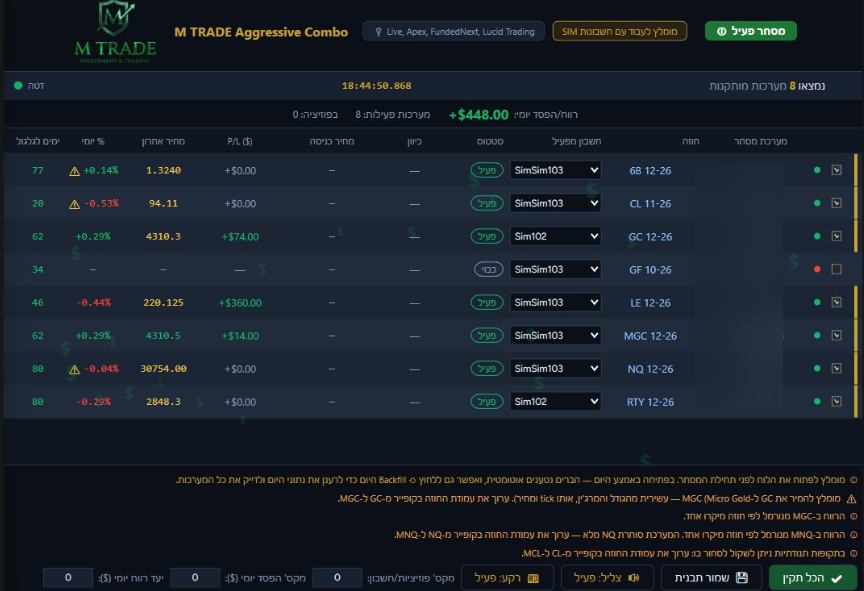Viewport: 864px width, 591px height.
Task: Click the checkmark icon on הכל תקין
Action: click(x=836, y=578)
